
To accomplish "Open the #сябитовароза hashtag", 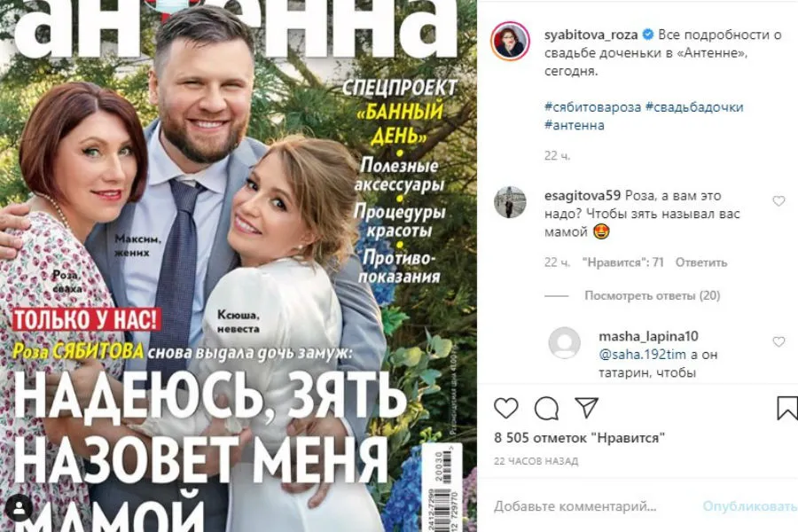I will [x=592, y=107].
